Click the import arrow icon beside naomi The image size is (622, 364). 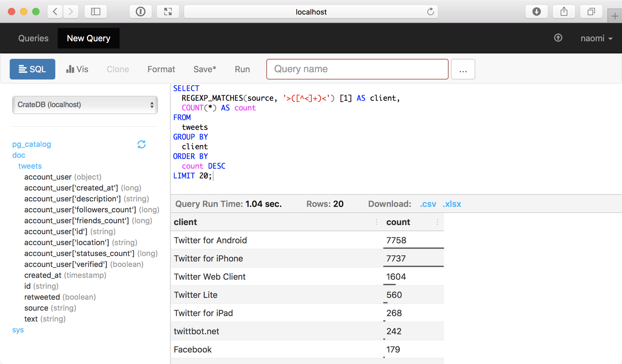[x=558, y=38]
